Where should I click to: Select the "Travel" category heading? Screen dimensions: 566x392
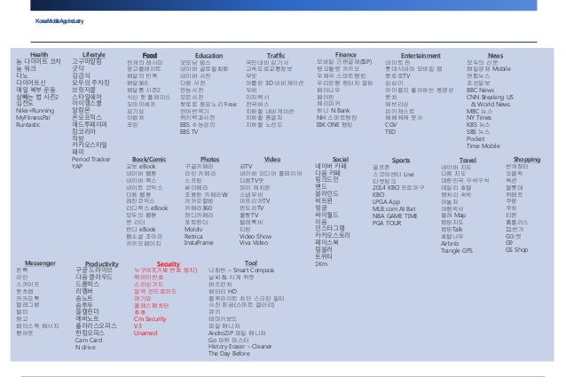coord(468,160)
